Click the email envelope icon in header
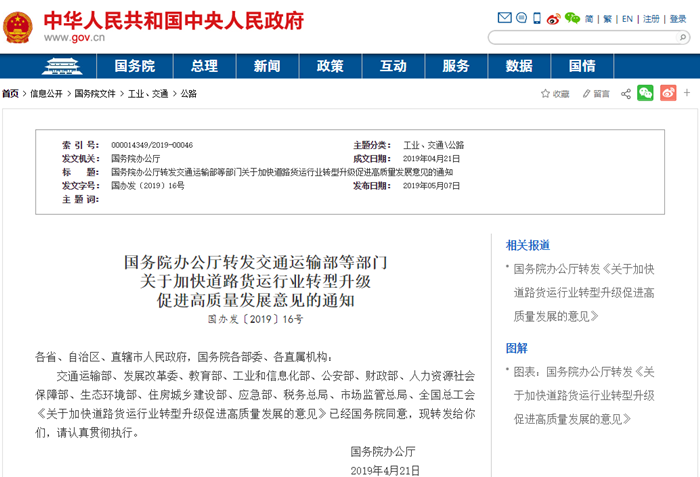The image size is (700, 477). tap(506, 18)
